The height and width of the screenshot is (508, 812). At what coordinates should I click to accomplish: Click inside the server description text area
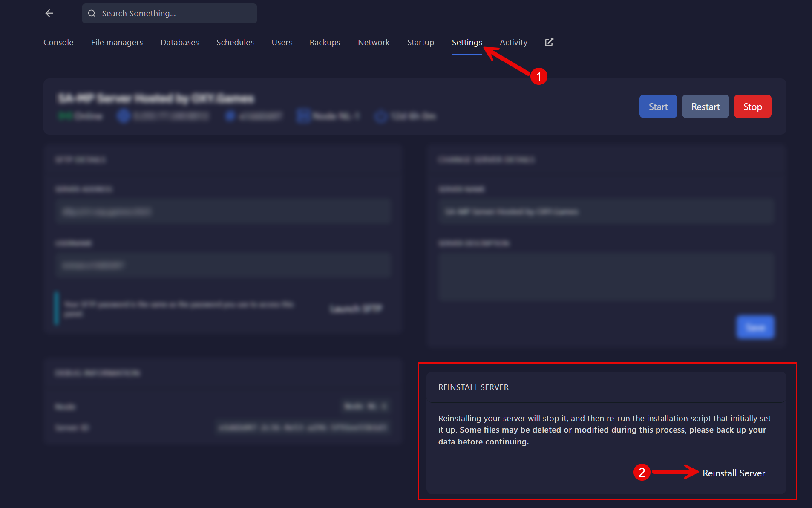[x=606, y=277]
